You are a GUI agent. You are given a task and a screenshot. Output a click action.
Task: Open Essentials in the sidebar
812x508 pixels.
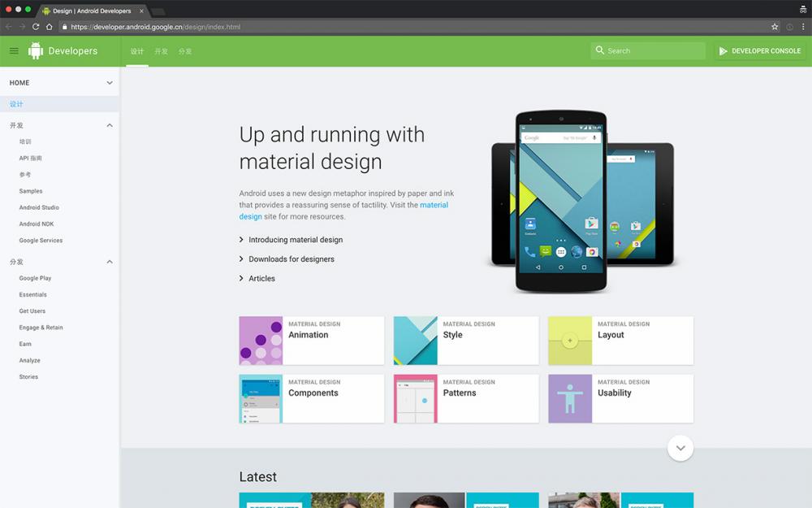click(x=32, y=294)
